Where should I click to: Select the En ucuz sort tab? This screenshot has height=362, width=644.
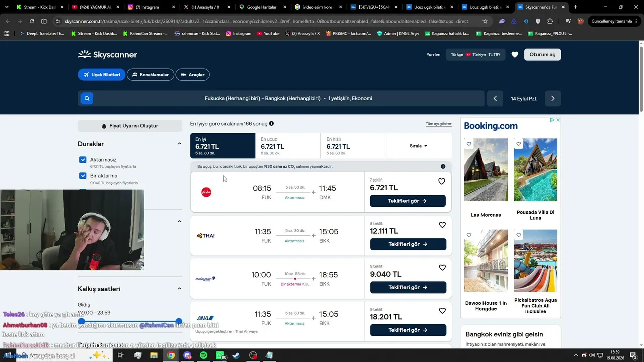[x=288, y=146]
